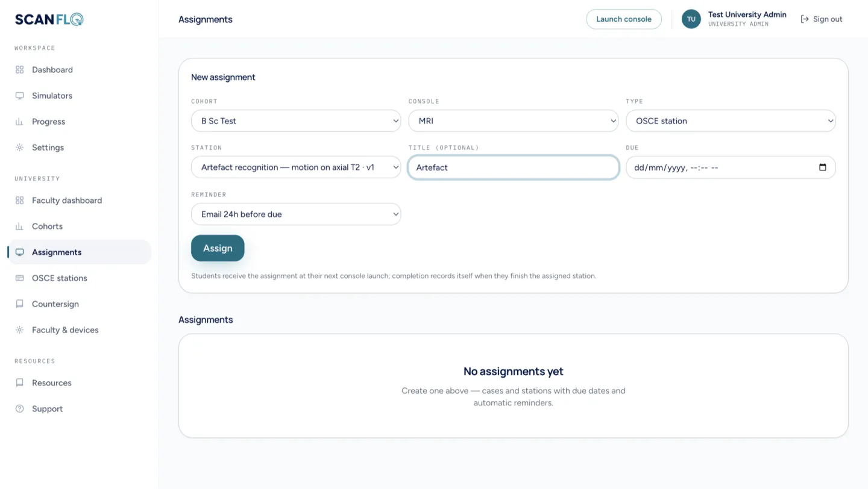Click the Countersign book icon
The image size is (868, 489).
tap(20, 304)
